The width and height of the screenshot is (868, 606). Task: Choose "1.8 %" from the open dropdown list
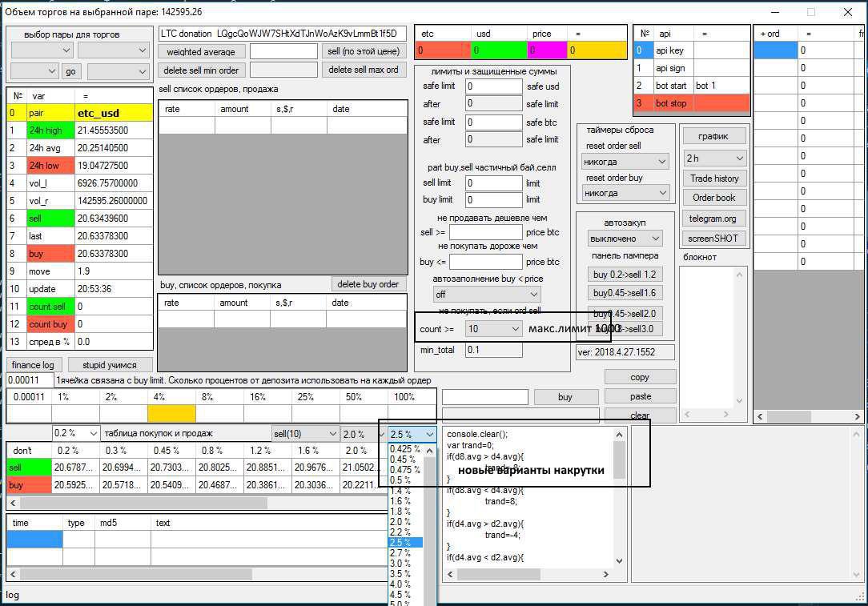click(x=401, y=512)
